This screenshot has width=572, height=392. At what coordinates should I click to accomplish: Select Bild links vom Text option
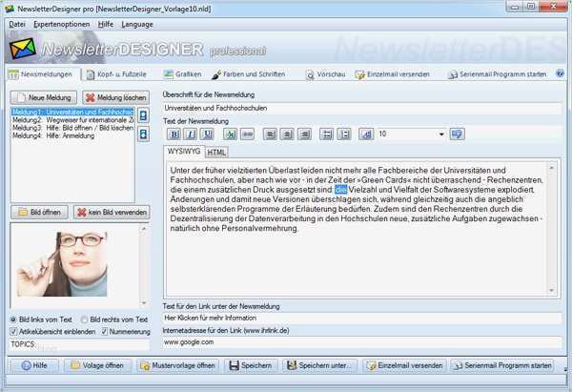(41, 320)
